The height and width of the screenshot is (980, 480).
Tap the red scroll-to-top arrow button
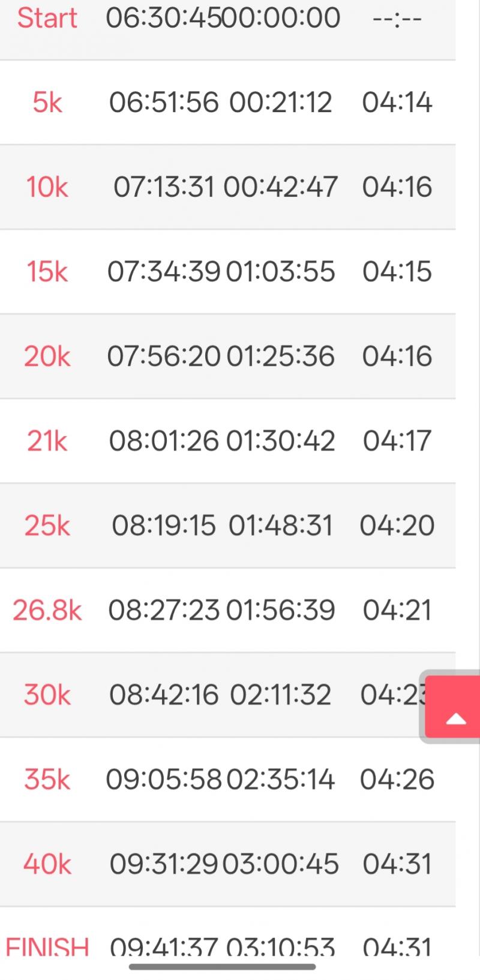click(x=455, y=707)
